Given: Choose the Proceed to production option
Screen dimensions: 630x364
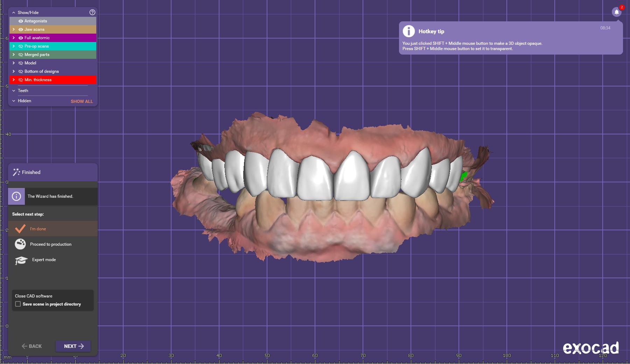Looking at the screenshot, I should tap(51, 244).
